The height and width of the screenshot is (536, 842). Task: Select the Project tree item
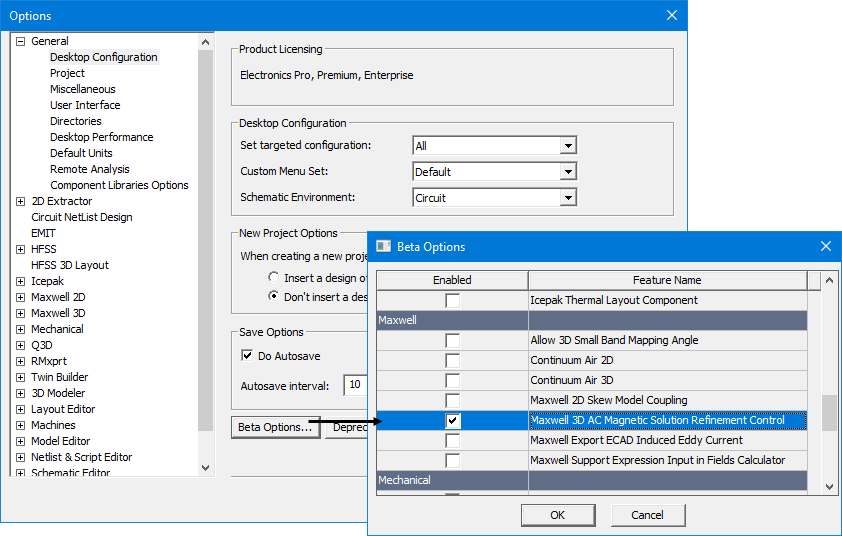click(x=68, y=73)
